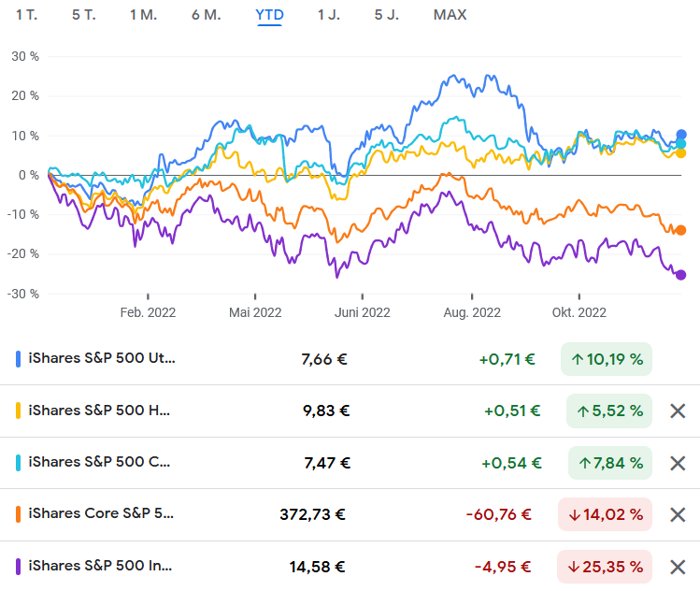Click the purple swatch beside iShares S&P 500 In...
This screenshot has height=591, width=700.
pyautogui.click(x=19, y=566)
